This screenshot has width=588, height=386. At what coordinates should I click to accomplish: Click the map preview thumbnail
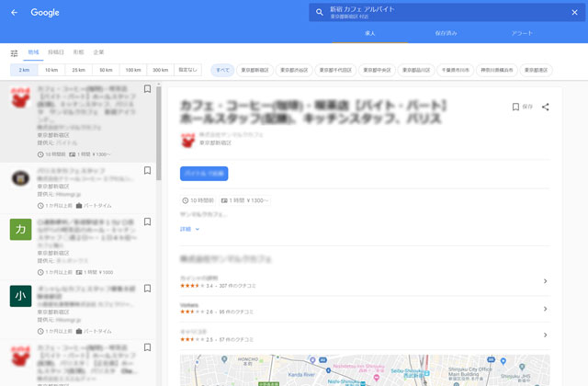click(x=364, y=369)
